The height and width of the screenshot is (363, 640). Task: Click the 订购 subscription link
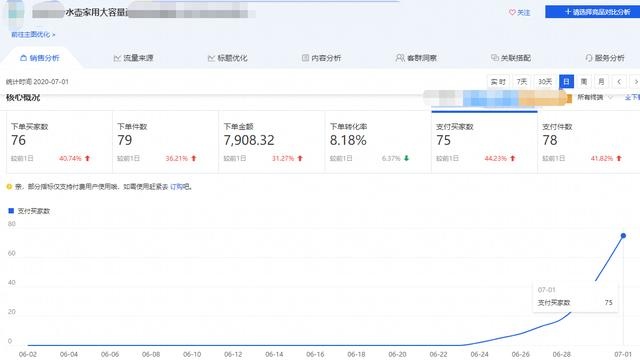click(176, 187)
